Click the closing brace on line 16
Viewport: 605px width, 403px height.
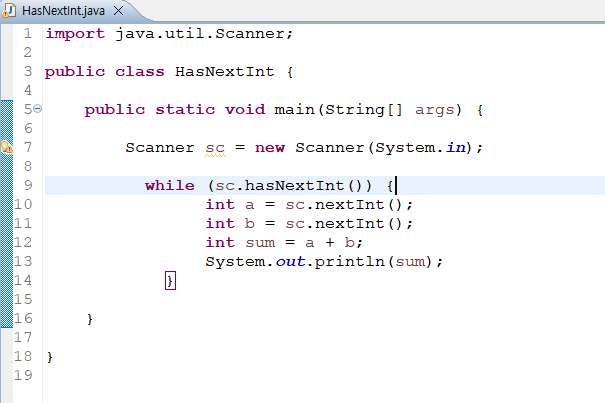click(x=90, y=319)
